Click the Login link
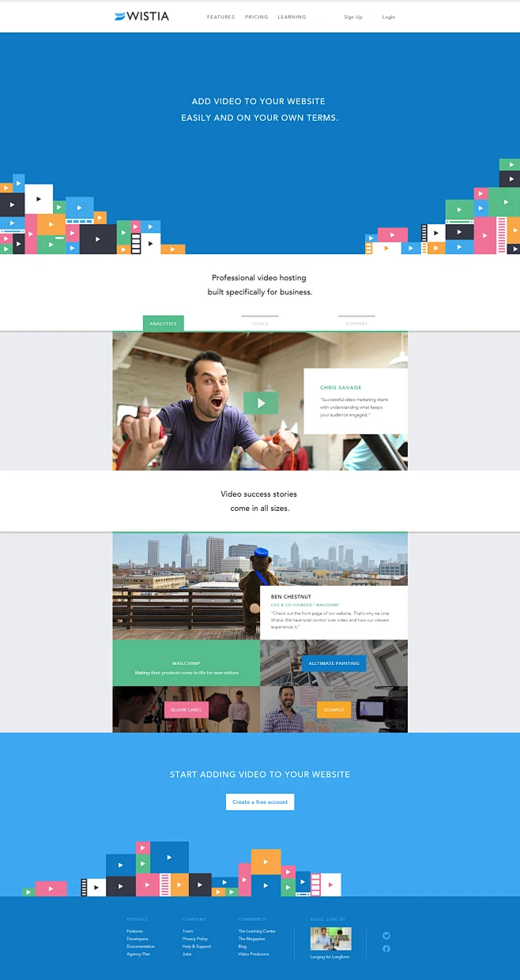 [389, 17]
